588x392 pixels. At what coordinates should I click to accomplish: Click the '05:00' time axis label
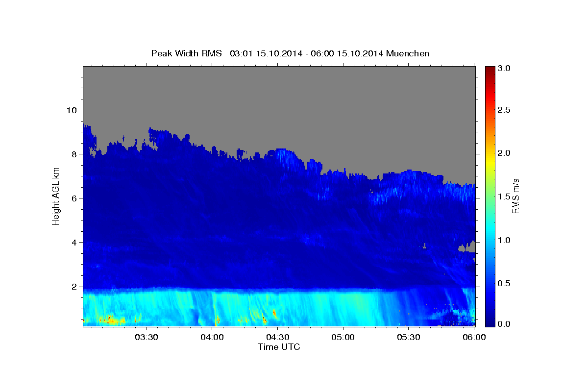point(343,337)
